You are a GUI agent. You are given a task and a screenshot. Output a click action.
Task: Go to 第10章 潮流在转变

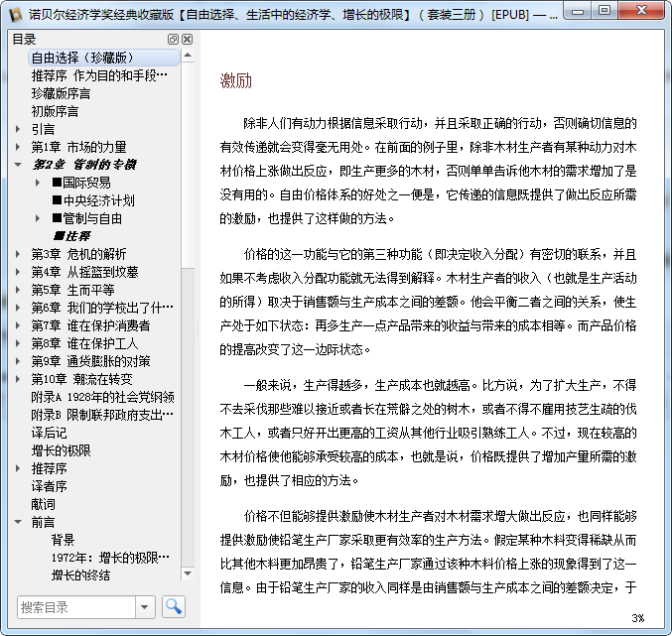(x=81, y=379)
